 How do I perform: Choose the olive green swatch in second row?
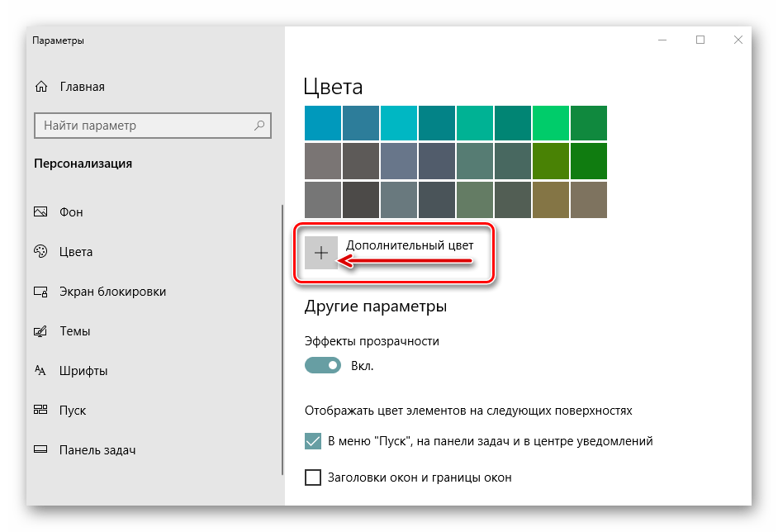pyautogui.click(x=551, y=161)
